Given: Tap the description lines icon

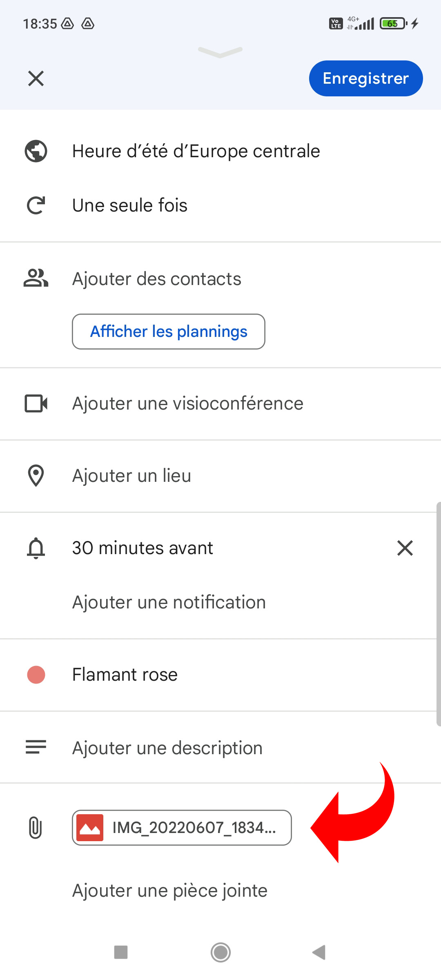Looking at the screenshot, I should coord(36,747).
